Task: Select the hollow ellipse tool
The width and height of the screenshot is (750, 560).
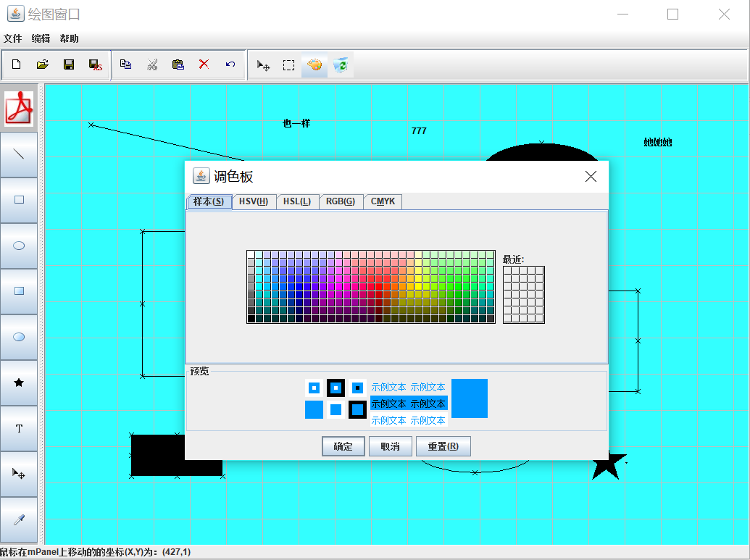Action: [x=19, y=246]
